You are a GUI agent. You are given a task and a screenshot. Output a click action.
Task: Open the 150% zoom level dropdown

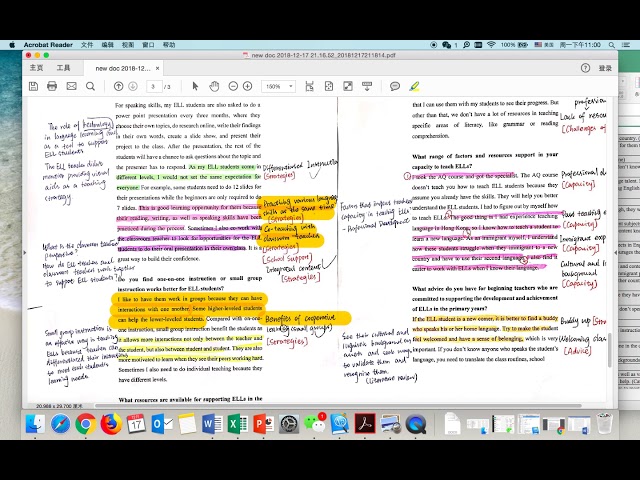tap(278, 86)
